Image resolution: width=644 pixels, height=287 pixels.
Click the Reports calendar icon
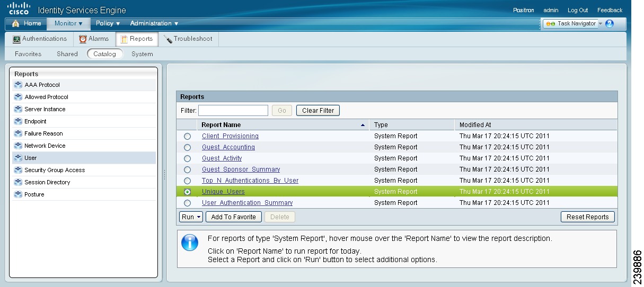tap(124, 39)
